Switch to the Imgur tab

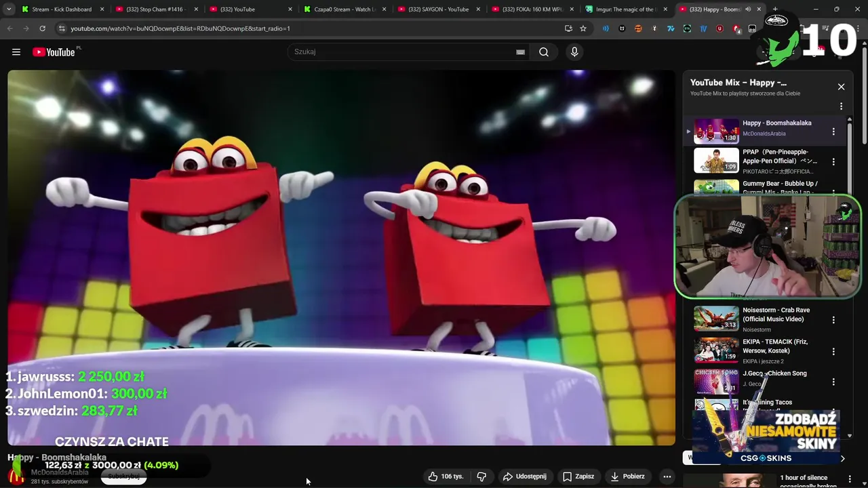625,9
